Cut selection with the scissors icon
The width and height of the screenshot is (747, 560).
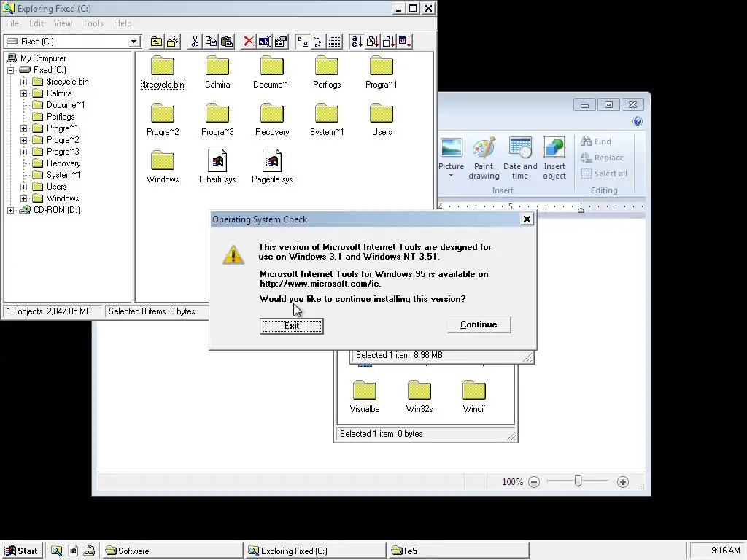(195, 42)
